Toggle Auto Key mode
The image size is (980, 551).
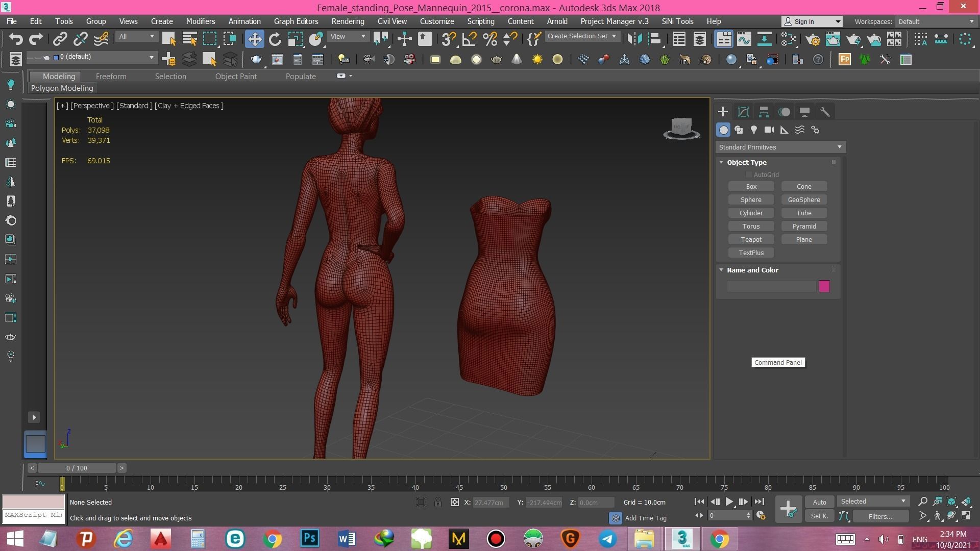coord(819,502)
